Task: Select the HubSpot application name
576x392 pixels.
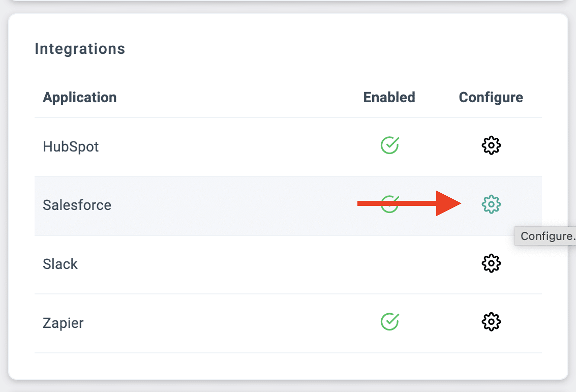Action: (x=71, y=147)
